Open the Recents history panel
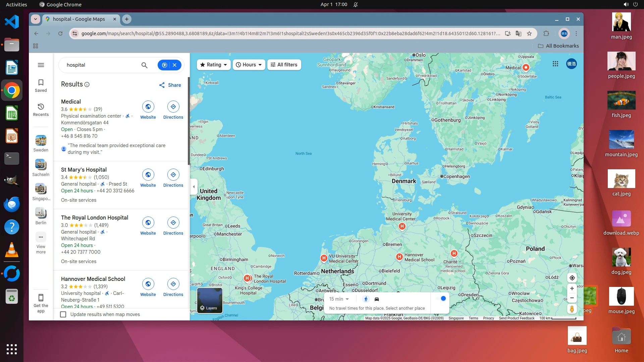644x362 pixels. pos(41,110)
